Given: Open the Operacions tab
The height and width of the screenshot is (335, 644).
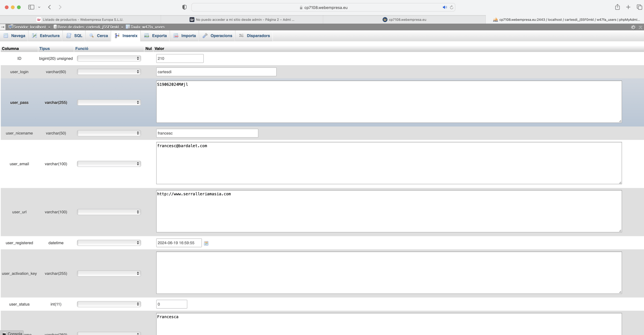Looking at the screenshot, I should 218,36.
